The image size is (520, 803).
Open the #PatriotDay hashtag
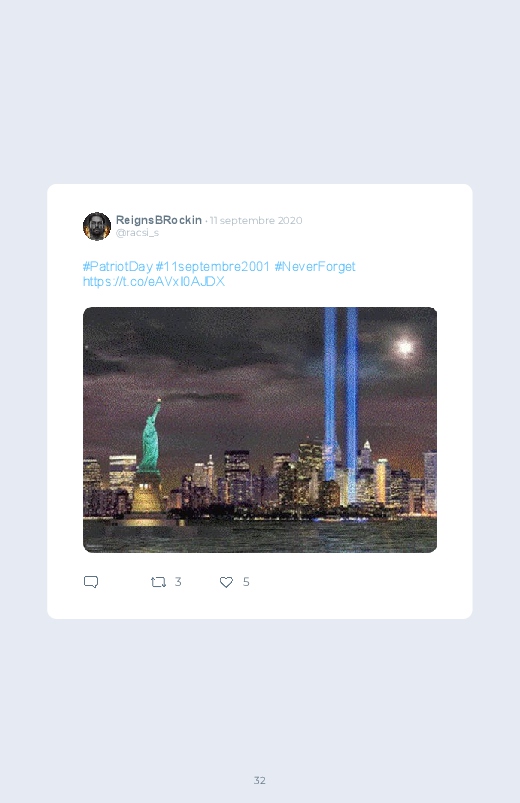tap(117, 266)
